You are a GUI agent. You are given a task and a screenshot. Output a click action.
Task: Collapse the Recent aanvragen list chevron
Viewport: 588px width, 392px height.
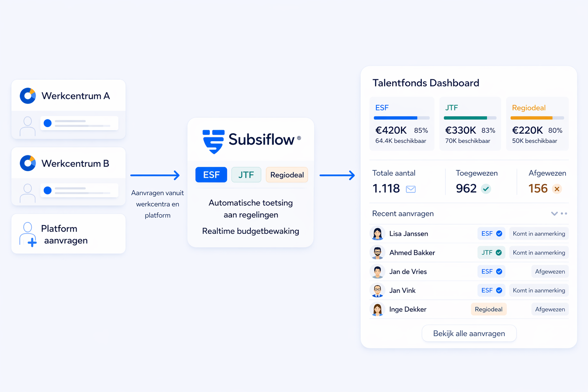pos(554,214)
